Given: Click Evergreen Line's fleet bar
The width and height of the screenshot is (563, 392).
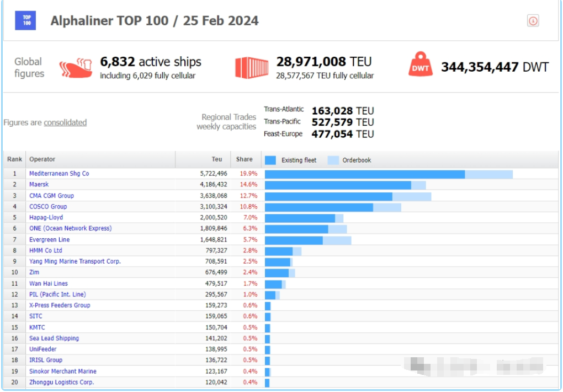Looking at the screenshot, I should click(294, 240).
